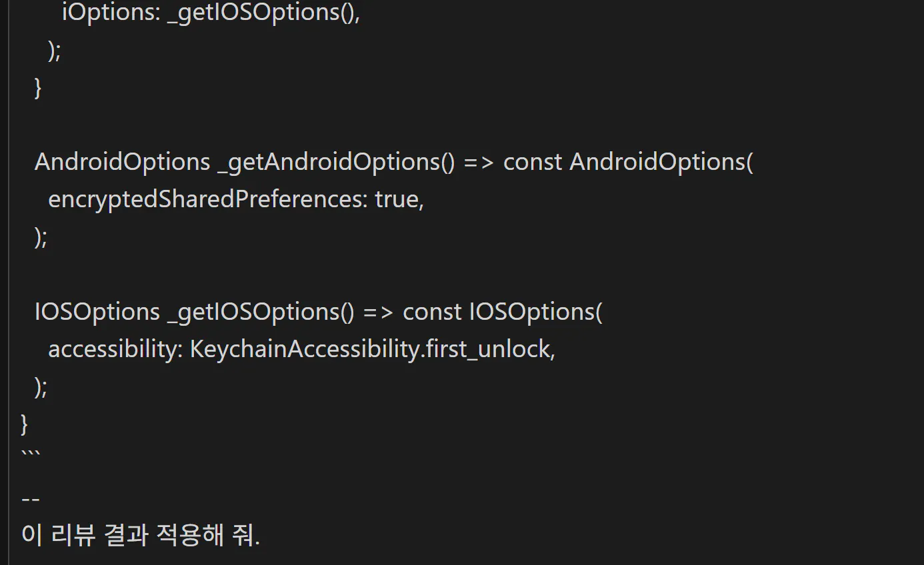Click the 'const AndroidOptions(' constructor call
The image size is (924, 565).
pos(628,162)
